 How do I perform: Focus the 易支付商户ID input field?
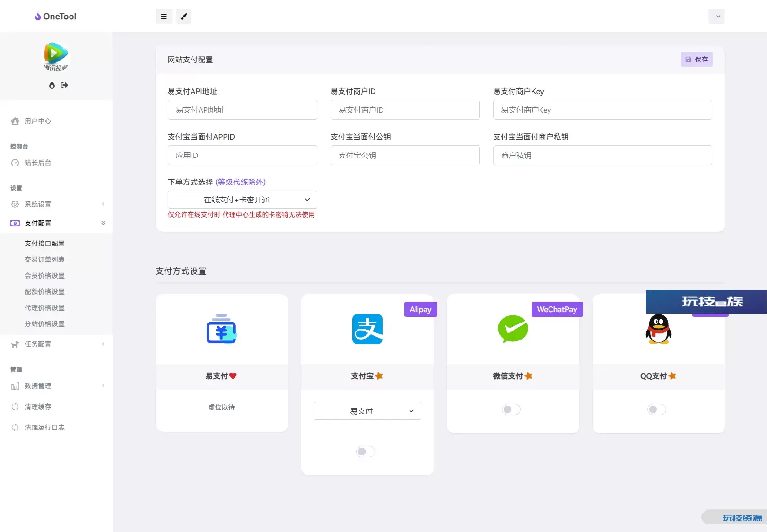[405, 110]
